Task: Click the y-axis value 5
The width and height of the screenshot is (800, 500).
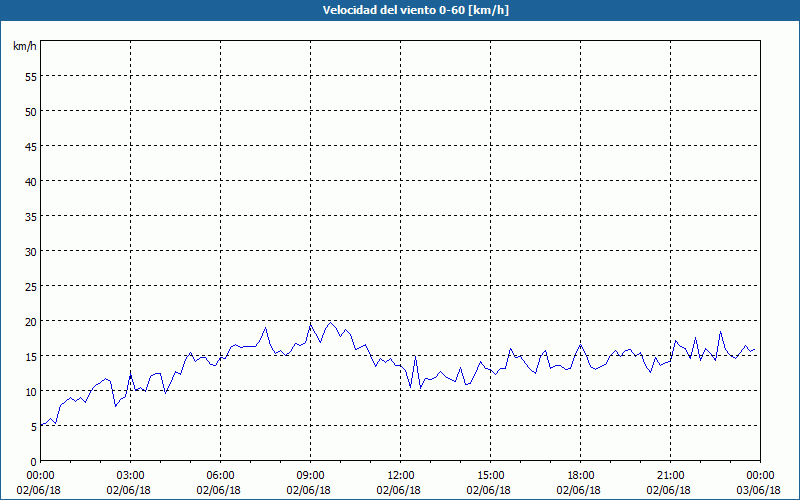Action: 34,427
